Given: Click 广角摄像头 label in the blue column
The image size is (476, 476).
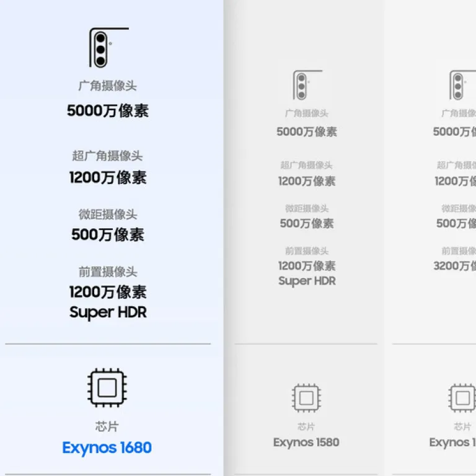Looking at the screenshot, I should [x=107, y=86].
